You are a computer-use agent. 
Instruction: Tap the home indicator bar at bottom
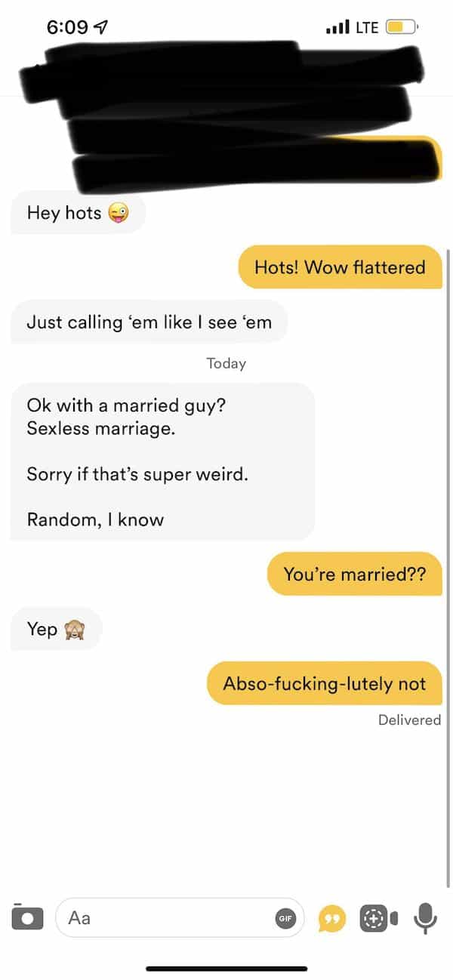(226, 968)
